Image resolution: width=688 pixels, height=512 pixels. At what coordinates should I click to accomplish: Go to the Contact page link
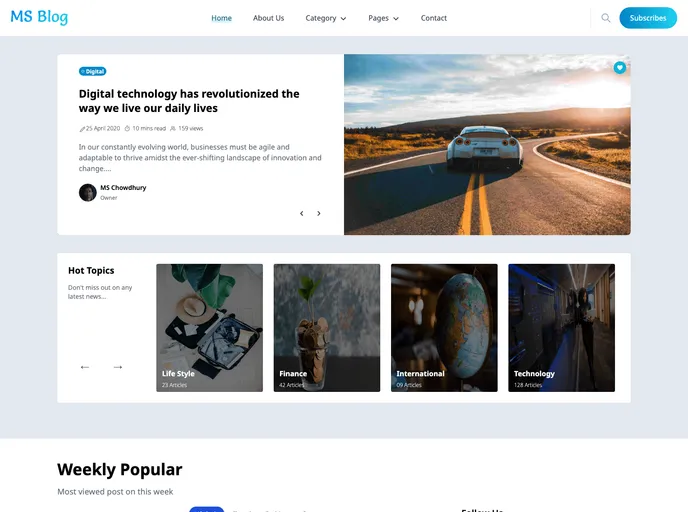point(434,18)
